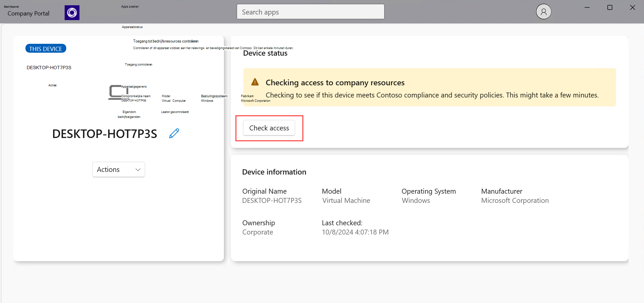Expand the Actions dropdown

point(119,170)
